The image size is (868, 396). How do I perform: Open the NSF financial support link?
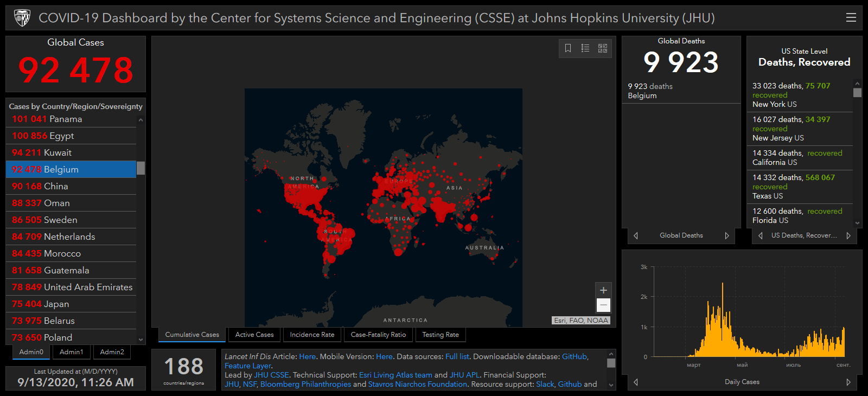[250, 384]
